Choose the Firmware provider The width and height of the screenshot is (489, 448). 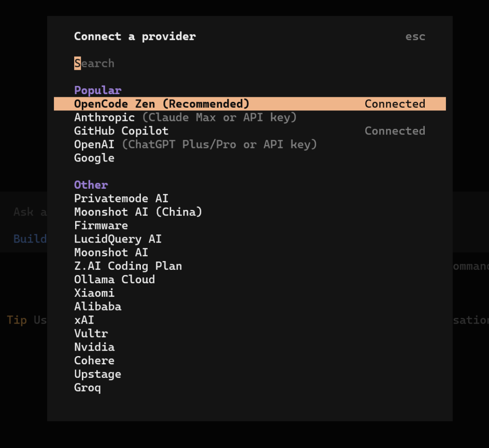(x=101, y=225)
